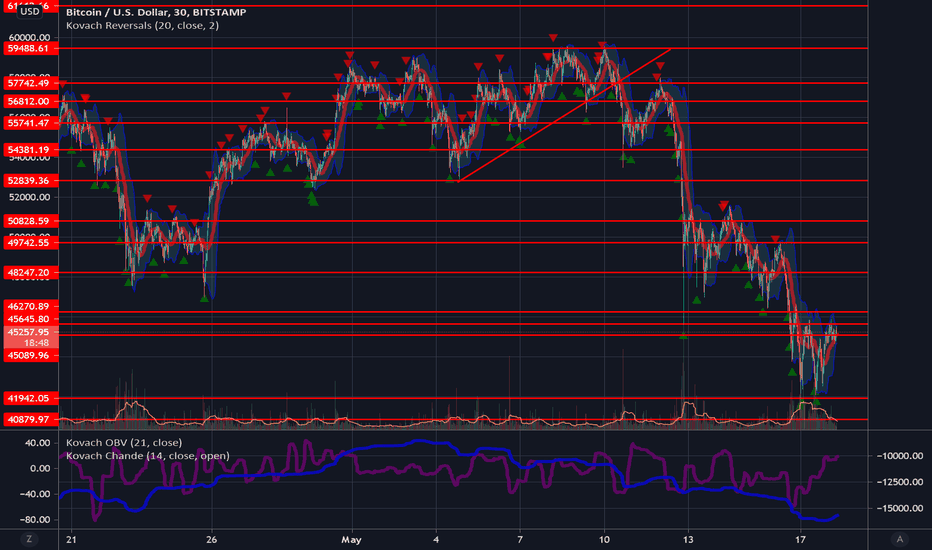Screen dimensions: 932x550
Task: Click the 48247.20 price level label
Action: [31, 272]
